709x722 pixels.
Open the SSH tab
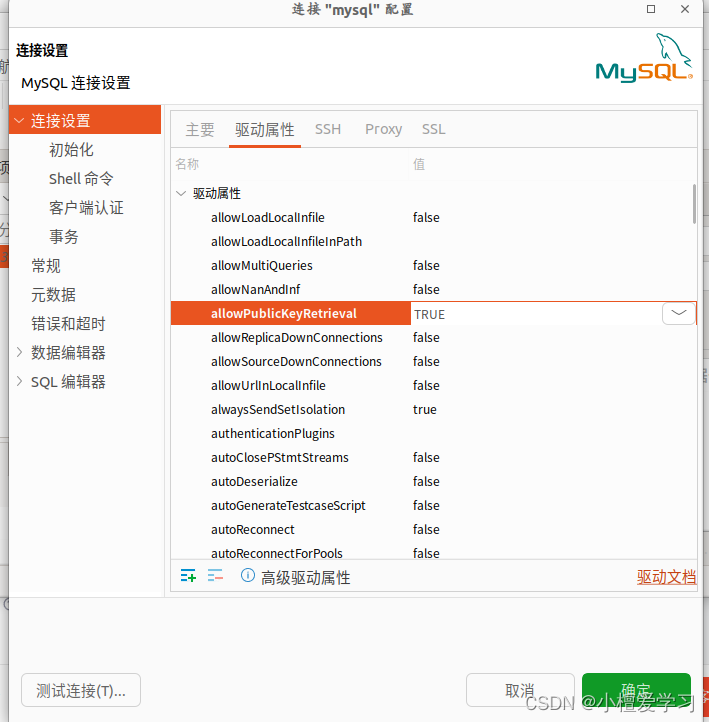(328, 129)
